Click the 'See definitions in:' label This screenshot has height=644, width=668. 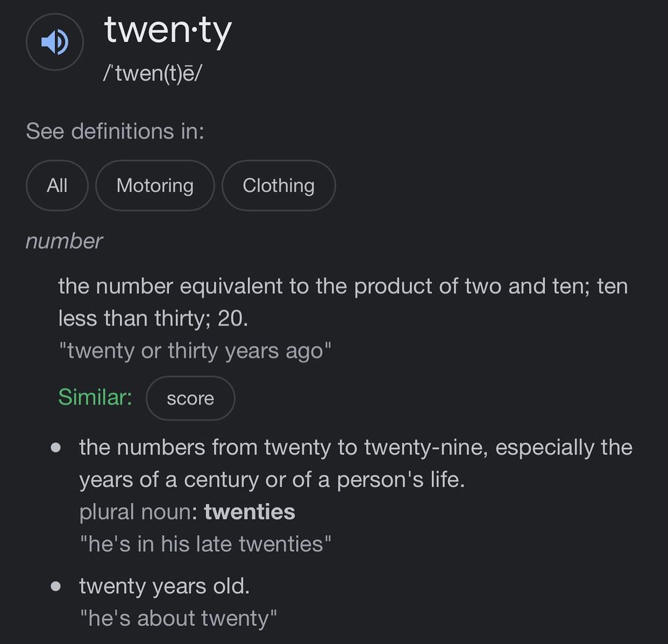pyautogui.click(x=115, y=131)
